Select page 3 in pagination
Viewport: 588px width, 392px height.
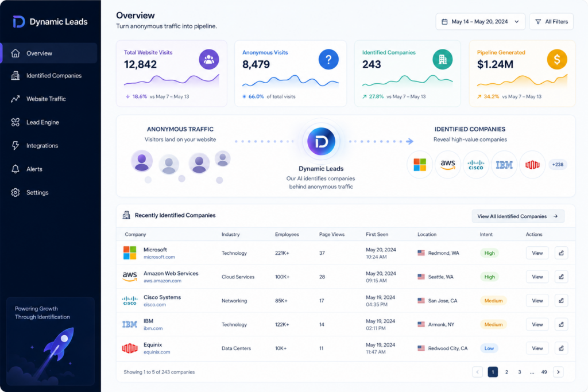click(519, 372)
